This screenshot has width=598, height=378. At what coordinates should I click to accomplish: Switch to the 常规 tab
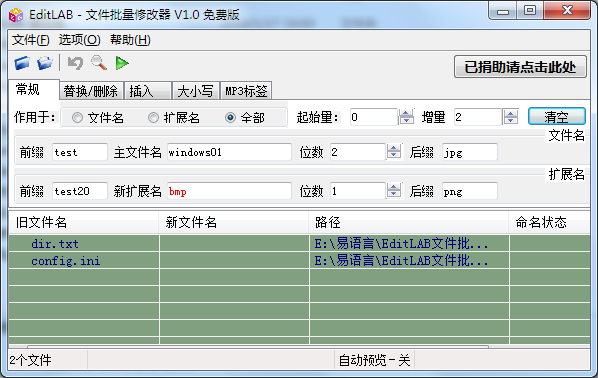point(34,90)
